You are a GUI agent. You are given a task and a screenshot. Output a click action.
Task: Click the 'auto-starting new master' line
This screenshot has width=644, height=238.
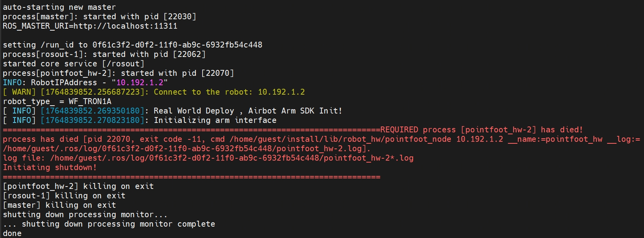[59, 7]
